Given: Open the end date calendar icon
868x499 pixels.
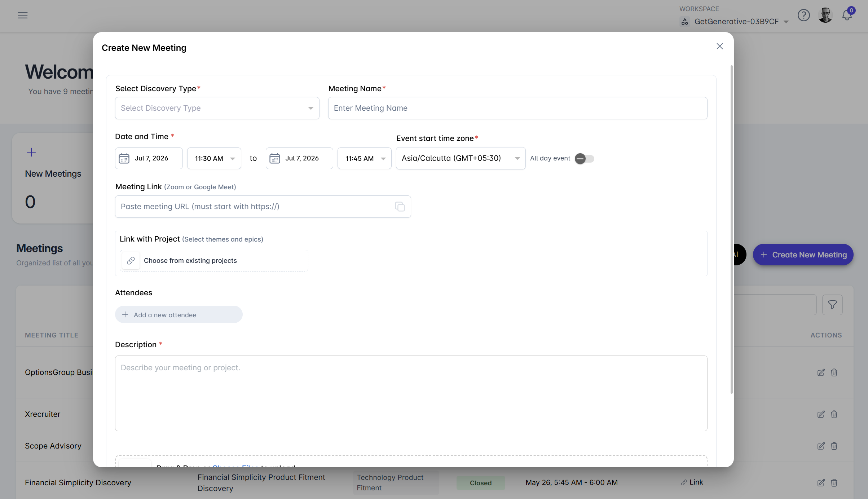Looking at the screenshot, I should (275, 158).
